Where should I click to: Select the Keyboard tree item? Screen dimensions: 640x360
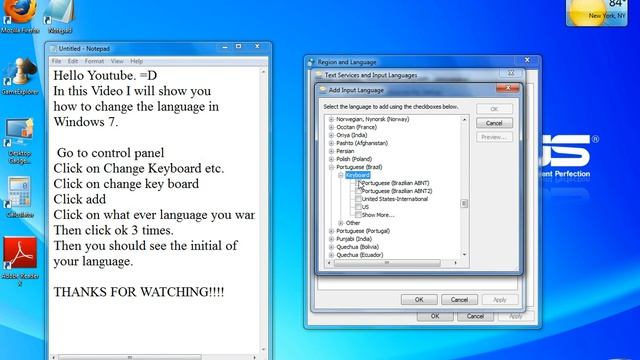pos(358,175)
